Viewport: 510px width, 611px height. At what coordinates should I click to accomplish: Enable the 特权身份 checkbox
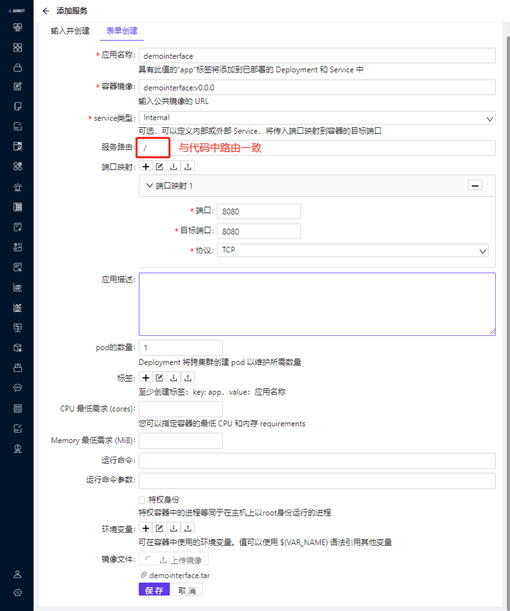(142, 500)
